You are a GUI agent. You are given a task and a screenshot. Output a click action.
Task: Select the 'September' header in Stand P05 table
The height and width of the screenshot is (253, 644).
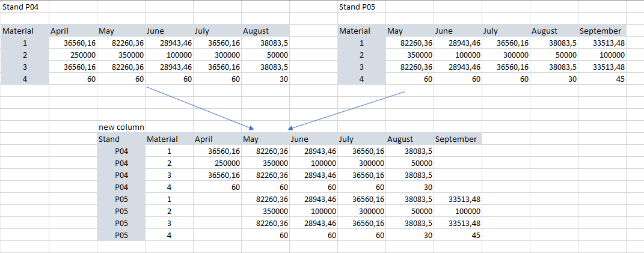[602, 31]
